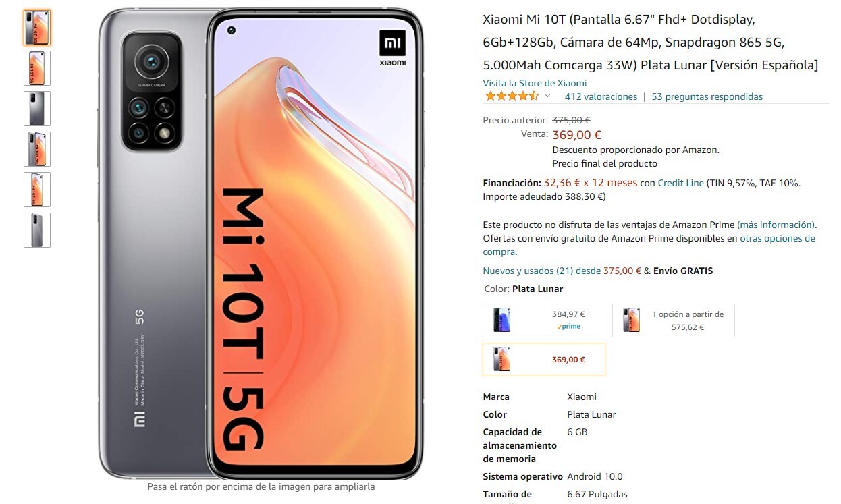The width and height of the screenshot is (841, 504).
Task: Visit the Store de Xiaomi link
Action: coord(535,83)
